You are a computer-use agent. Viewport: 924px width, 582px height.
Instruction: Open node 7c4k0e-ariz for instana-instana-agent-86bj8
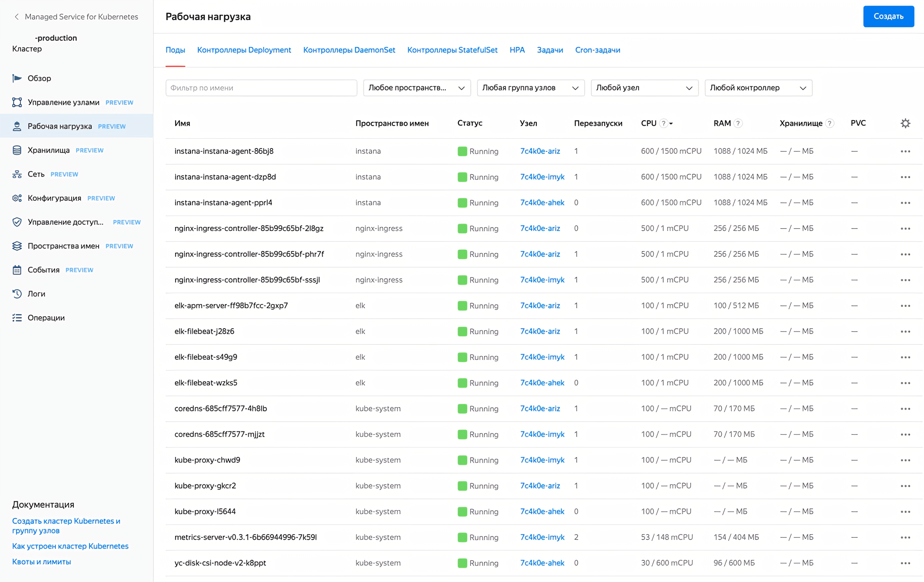coord(540,151)
